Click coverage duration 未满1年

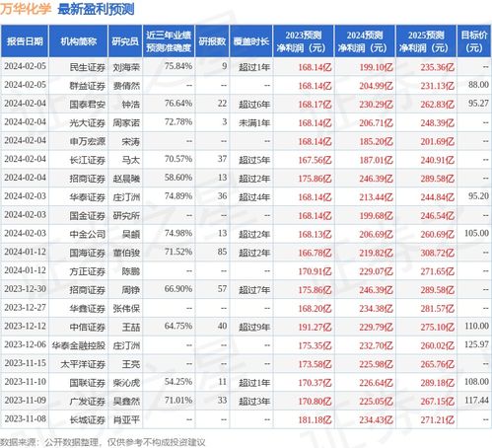pyautogui.click(x=254, y=123)
